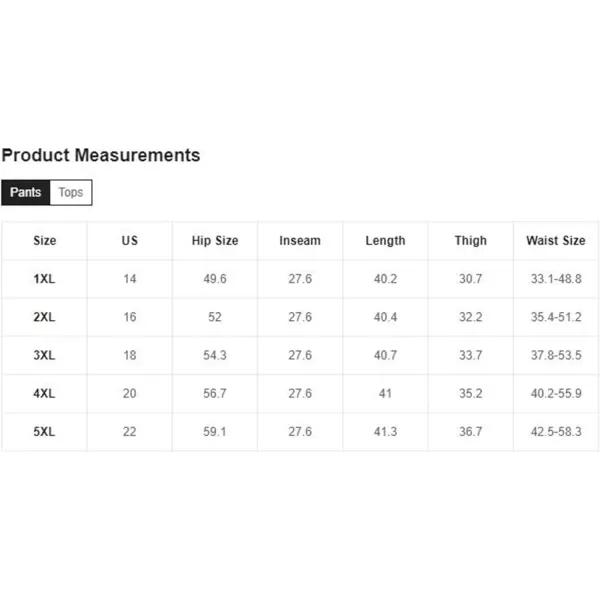Select the 2XL size row label
600x600 pixels.
tap(44, 317)
